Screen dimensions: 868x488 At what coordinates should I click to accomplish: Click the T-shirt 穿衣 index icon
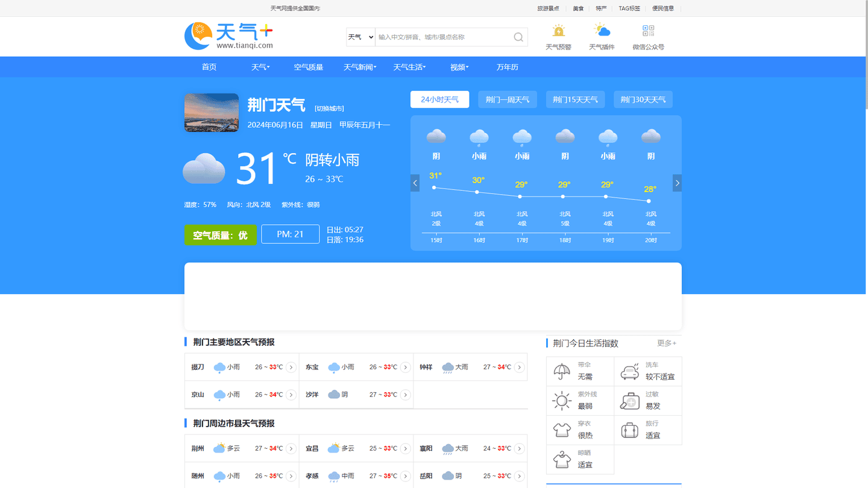click(562, 430)
